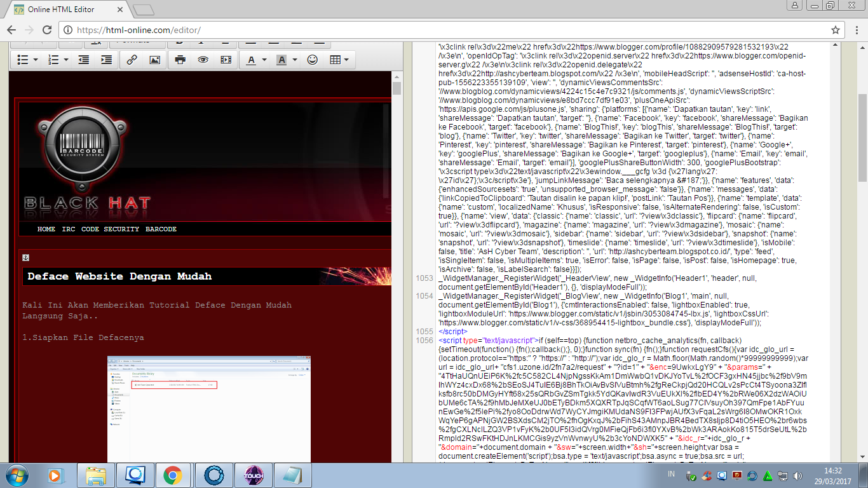Click code line number 1053
The width and height of the screenshot is (868, 488).
424,278
